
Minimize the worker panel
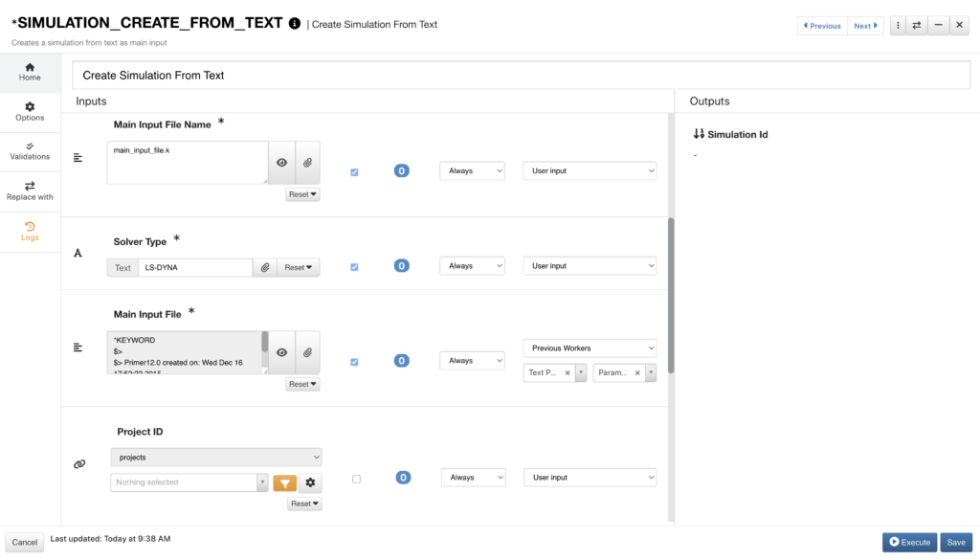coord(938,26)
